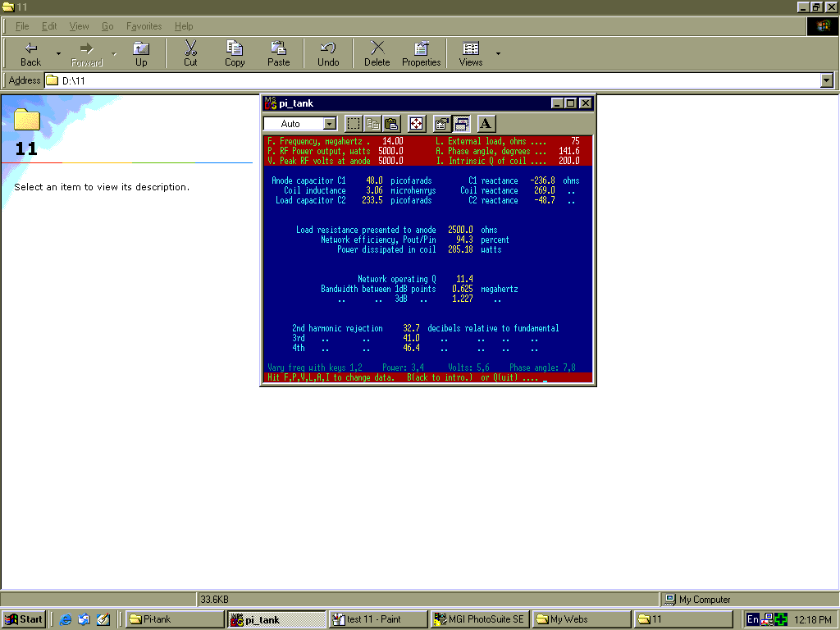Open pi_tank DOS window properties icon

441,124
